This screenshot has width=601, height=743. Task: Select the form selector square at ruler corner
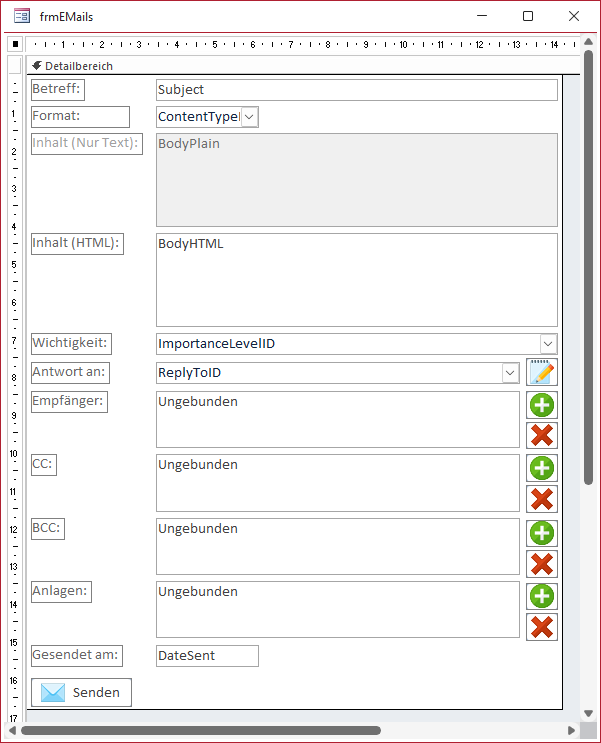[15, 45]
